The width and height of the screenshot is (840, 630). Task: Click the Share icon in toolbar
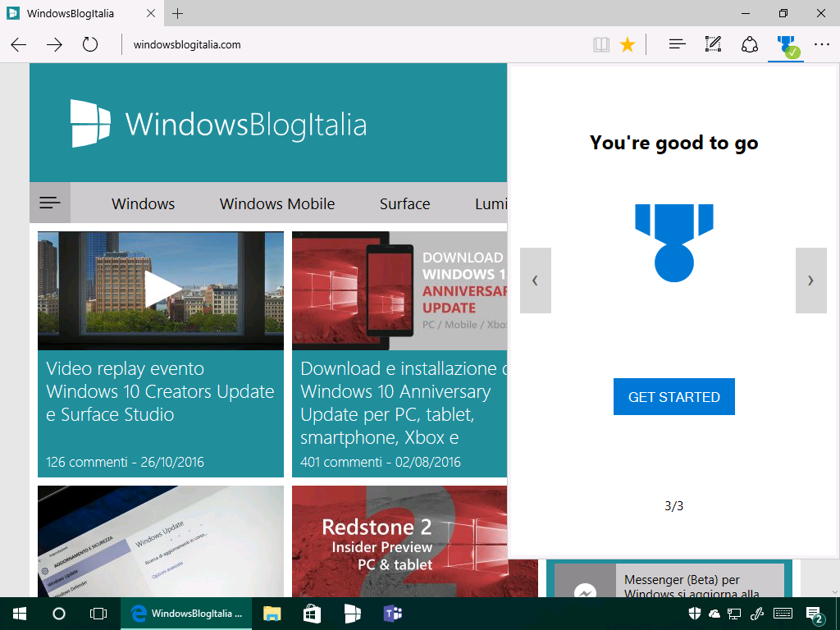pyautogui.click(x=750, y=44)
